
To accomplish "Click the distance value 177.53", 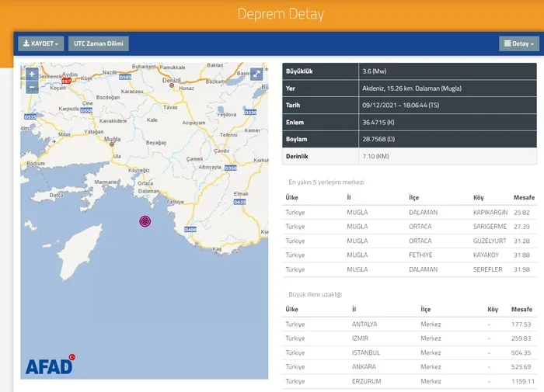I will coord(521,324).
